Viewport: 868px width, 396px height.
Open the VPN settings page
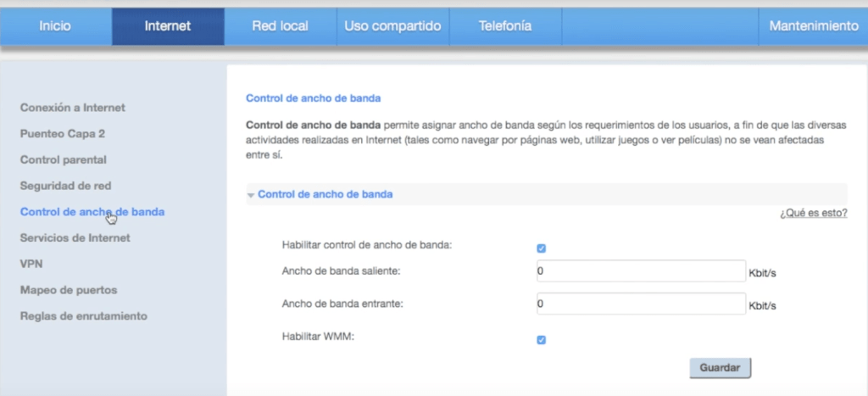pos(31,264)
